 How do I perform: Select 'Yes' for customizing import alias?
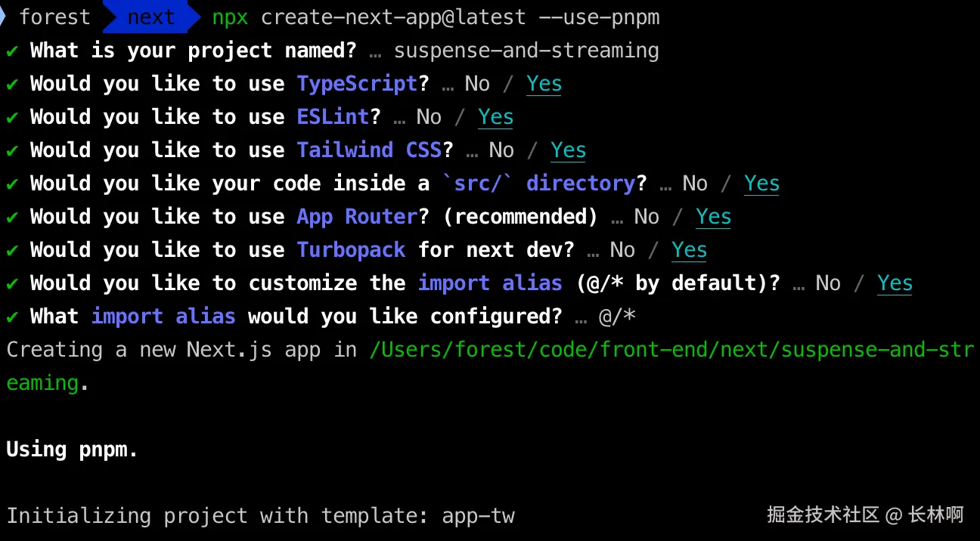[895, 283]
